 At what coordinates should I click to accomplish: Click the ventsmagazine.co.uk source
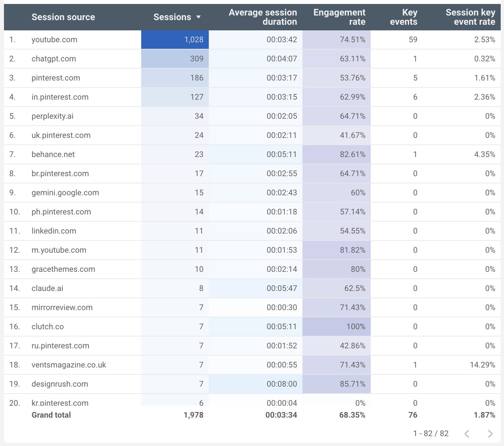(69, 365)
